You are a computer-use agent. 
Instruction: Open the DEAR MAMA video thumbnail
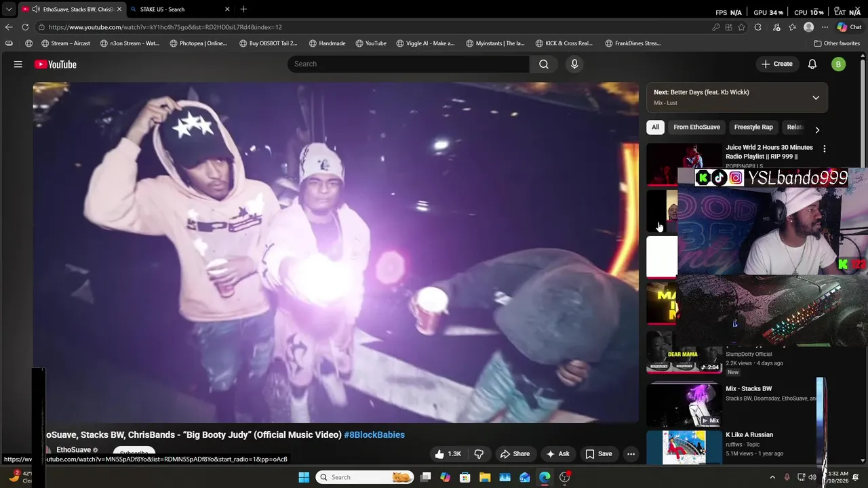[684, 353]
